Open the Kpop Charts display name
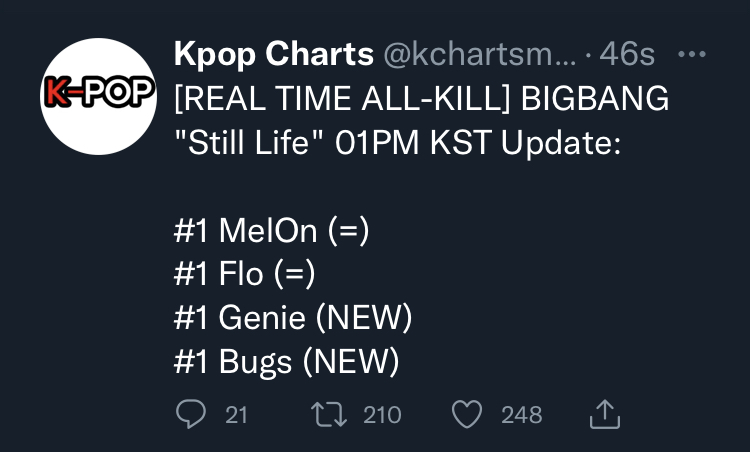This screenshot has width=750, height=452. 274,54
